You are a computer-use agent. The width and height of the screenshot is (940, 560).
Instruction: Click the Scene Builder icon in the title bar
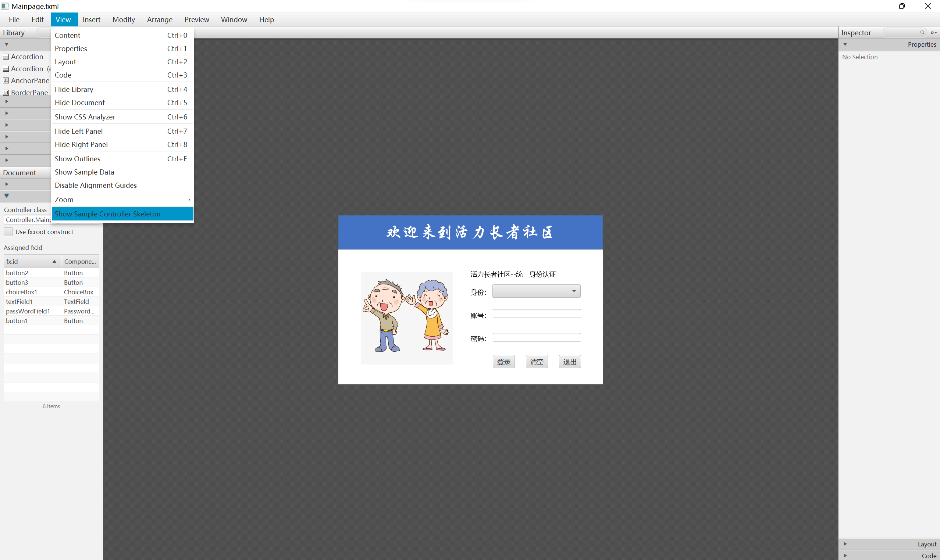(x=5, y=6)
